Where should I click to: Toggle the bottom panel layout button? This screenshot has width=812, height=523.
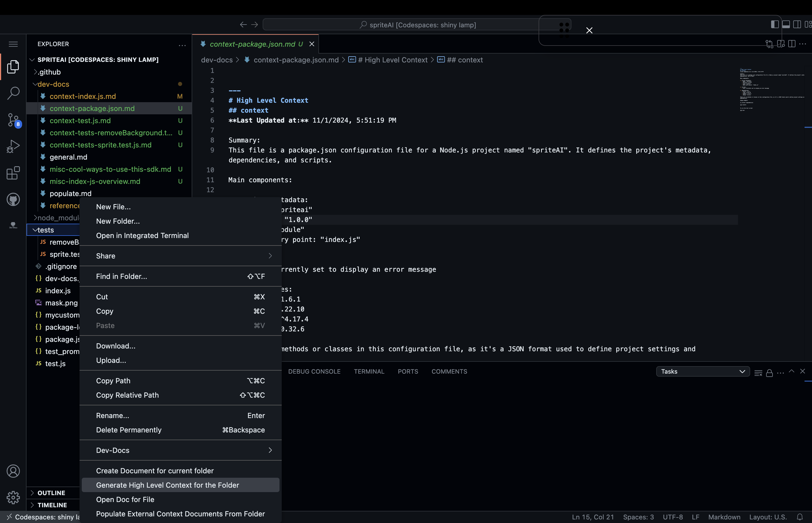[x=786, y=25]
